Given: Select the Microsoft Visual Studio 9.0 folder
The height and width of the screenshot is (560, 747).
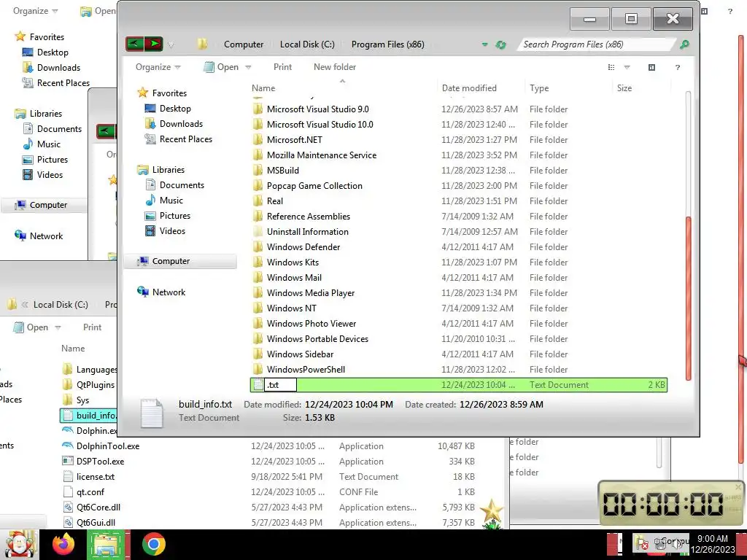Looking at the screenshot, I should [318, 109].
